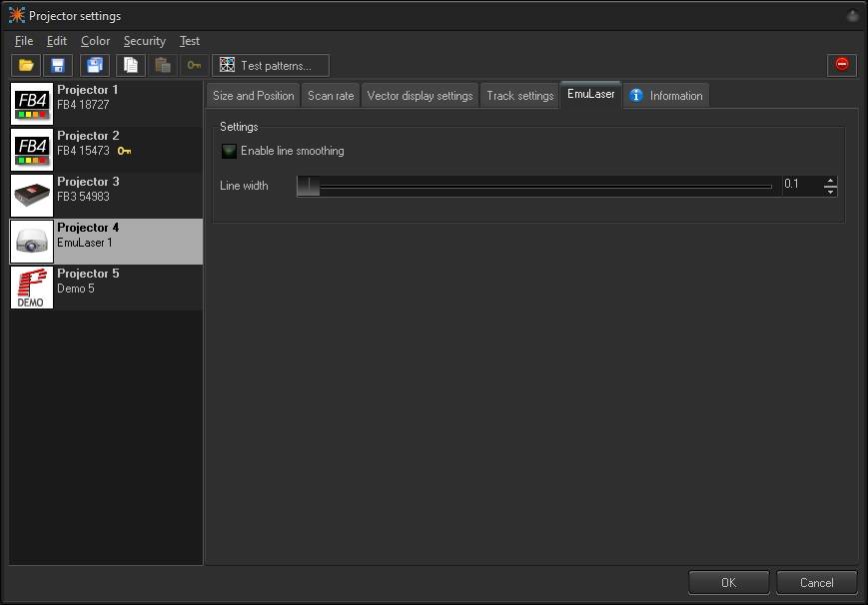Click the Information tab info icon
The image size is (868, 605).
636,95
